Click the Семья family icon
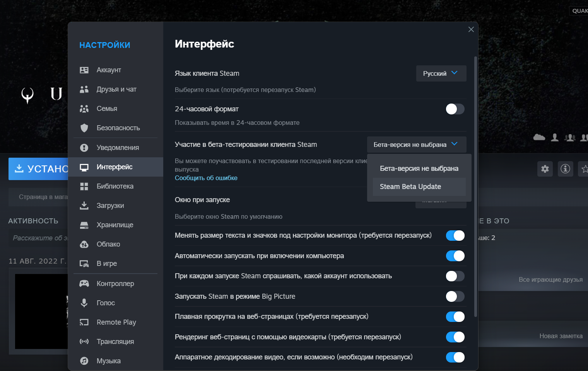Image resolution: width=588 pixels, height=371 pixels. click(84, 109)
